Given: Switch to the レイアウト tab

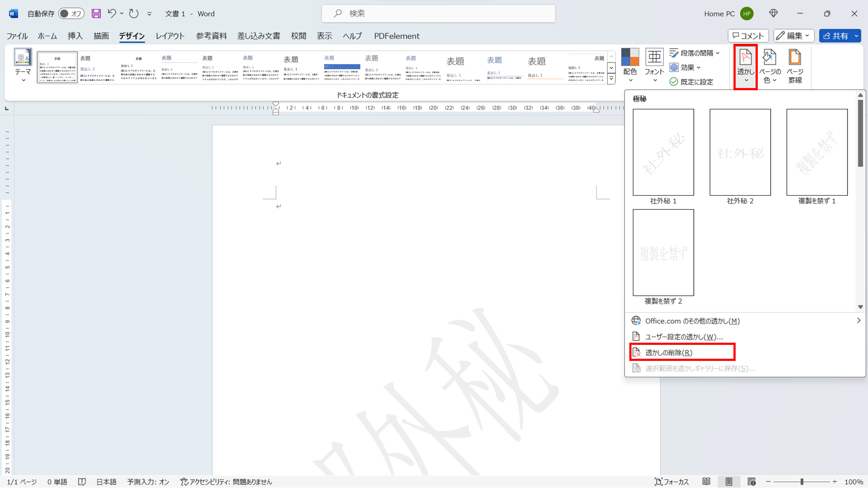Looking at the screenshot, I should pos(170,36).
